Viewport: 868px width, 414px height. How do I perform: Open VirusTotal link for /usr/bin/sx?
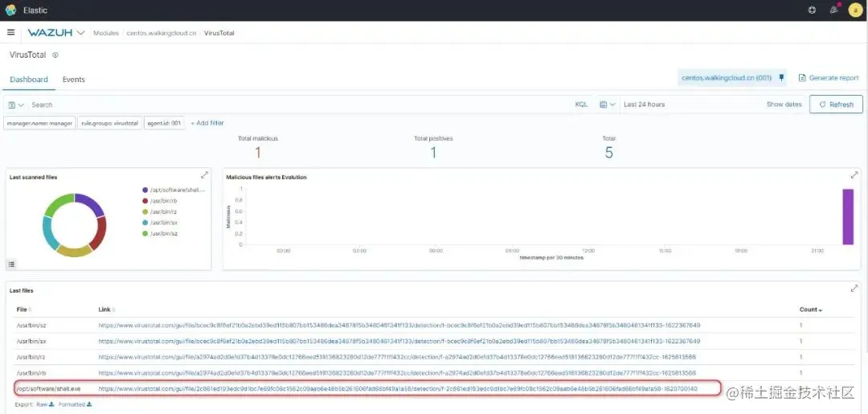[x=399, y=341]
